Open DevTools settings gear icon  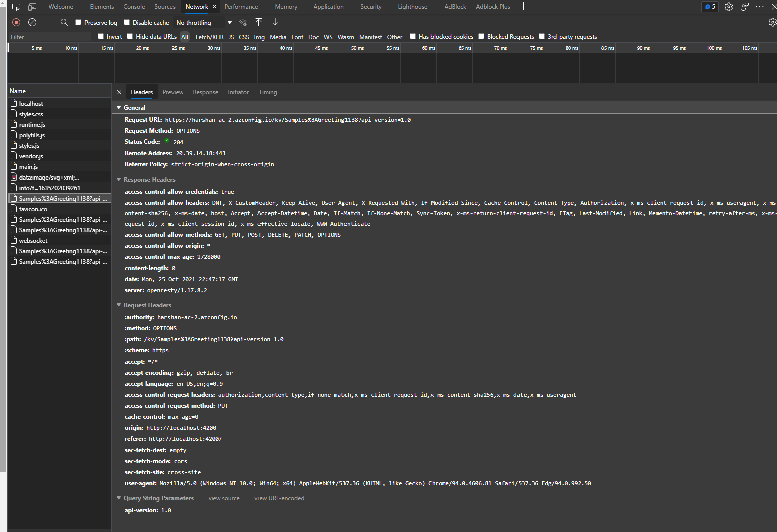click(729, 7)
